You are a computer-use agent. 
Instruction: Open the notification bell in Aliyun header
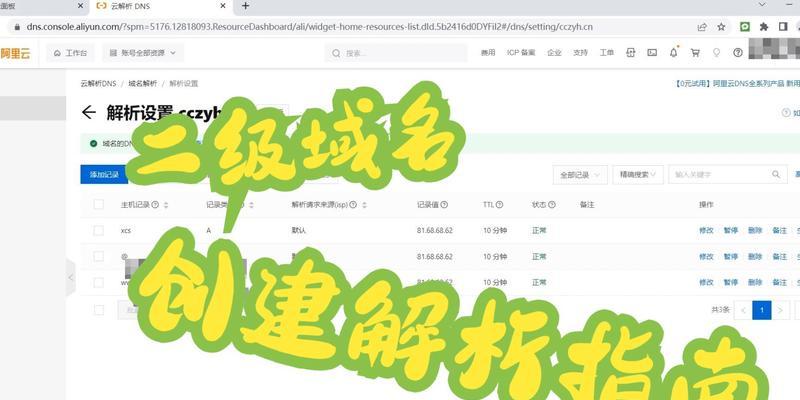673,53
